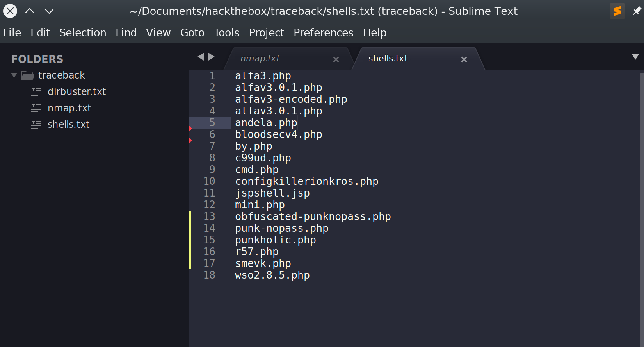Collapse the traceback folder tree
Screen dimensions: 644x347
pos(14,75)
